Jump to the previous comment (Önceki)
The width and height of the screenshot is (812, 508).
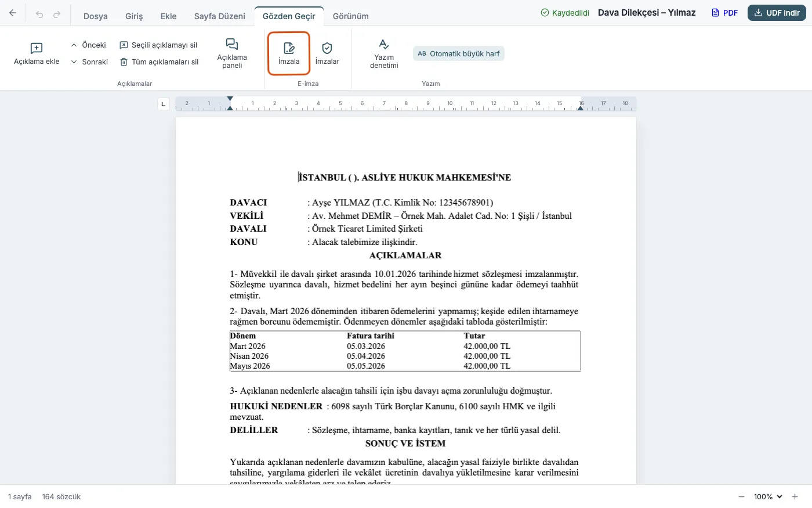[x=88, y=45]
